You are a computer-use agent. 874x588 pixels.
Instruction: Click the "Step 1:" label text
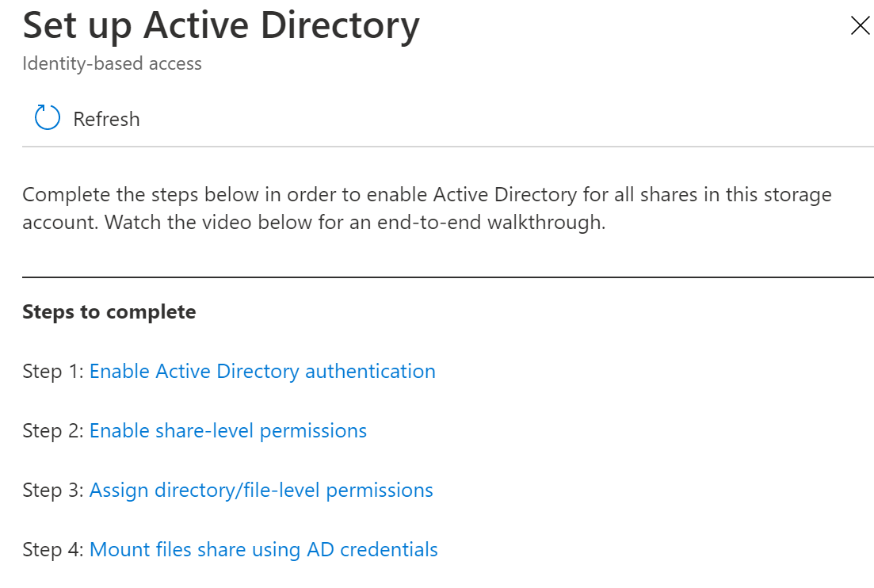coord(53,371)
